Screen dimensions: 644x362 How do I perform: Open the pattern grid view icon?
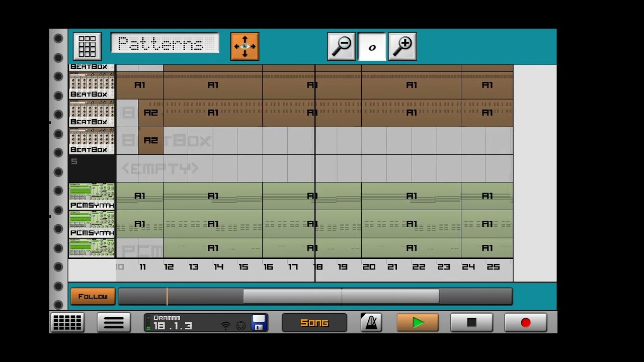[x=87, y=46]
